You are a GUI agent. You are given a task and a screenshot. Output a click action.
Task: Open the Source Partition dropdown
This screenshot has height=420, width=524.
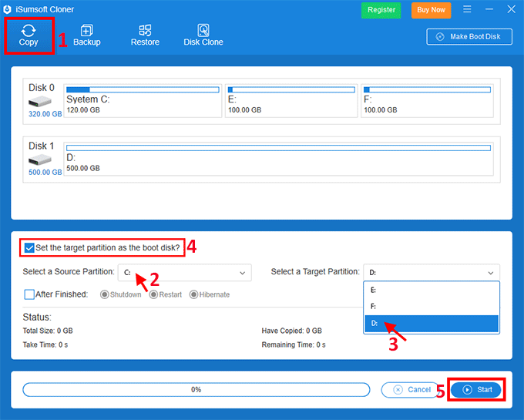(185, 273)
